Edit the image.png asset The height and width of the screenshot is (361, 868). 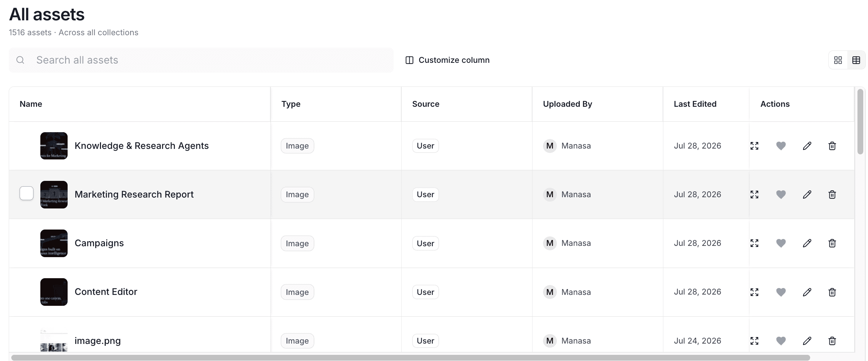coord(807,341)
